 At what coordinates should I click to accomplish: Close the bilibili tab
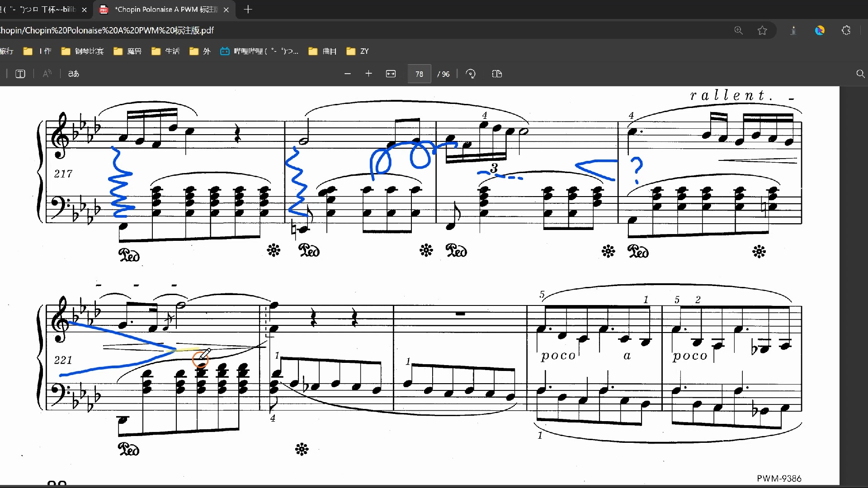(x=84, y=9)
